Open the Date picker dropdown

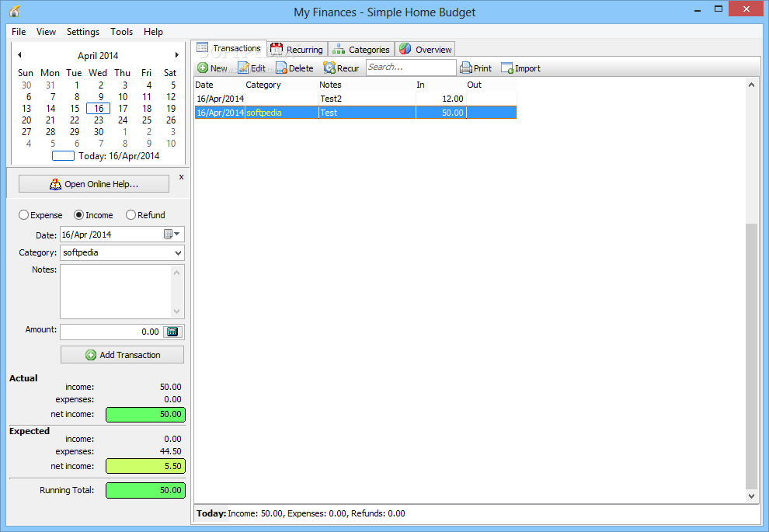pos(172,235)
